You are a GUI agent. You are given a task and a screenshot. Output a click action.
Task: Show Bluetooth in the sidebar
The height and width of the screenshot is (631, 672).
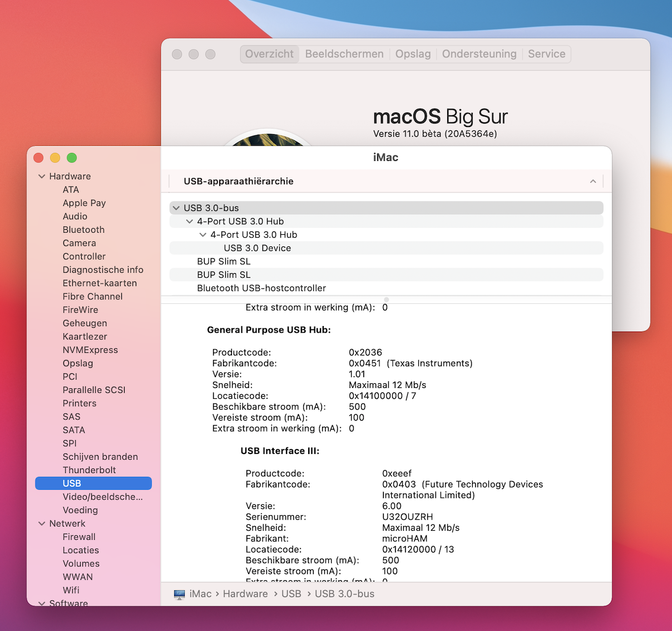(x=83, y=230)
